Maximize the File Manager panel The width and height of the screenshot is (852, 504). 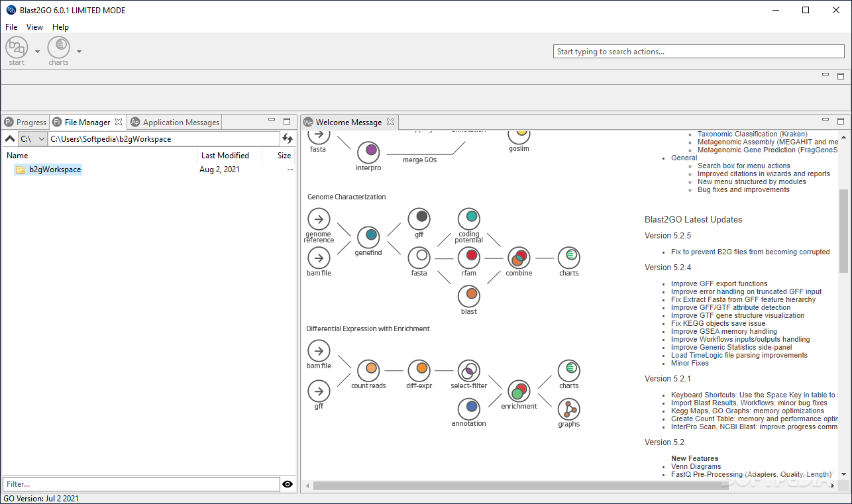pos(287,121)
